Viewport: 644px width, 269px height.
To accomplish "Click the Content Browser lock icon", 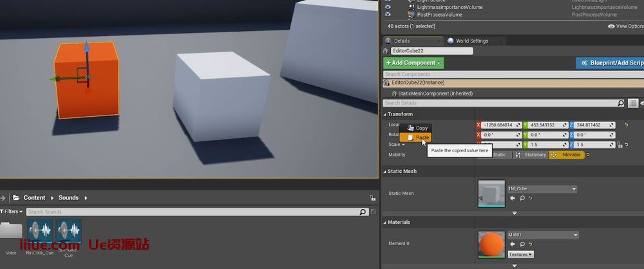I will (x=372, y=198).
